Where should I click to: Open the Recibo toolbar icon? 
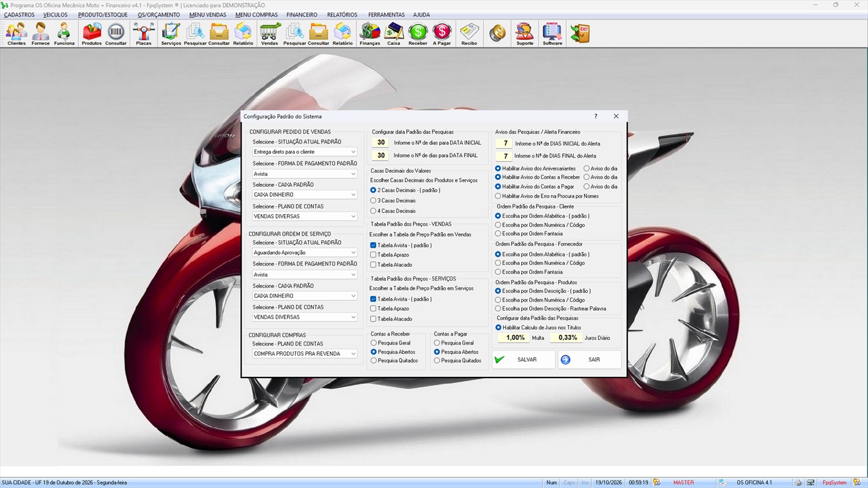pyautogui.click(x=469, y=34)
